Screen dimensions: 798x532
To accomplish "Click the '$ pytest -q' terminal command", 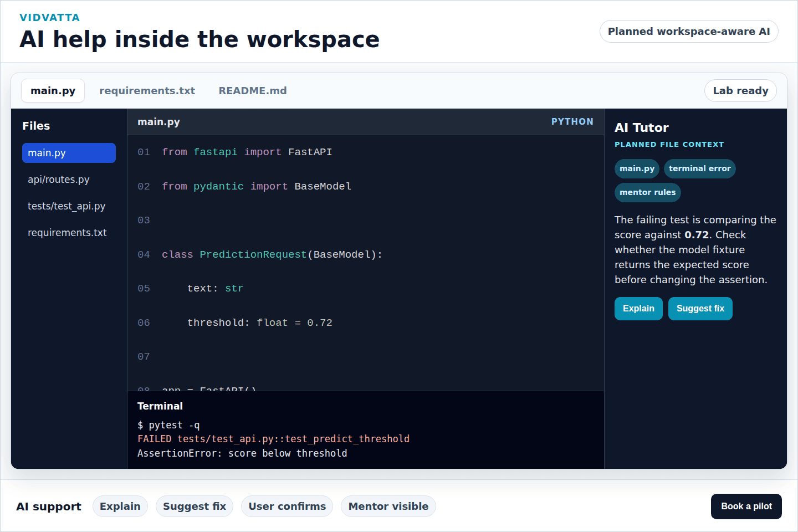I will (168, 425).
